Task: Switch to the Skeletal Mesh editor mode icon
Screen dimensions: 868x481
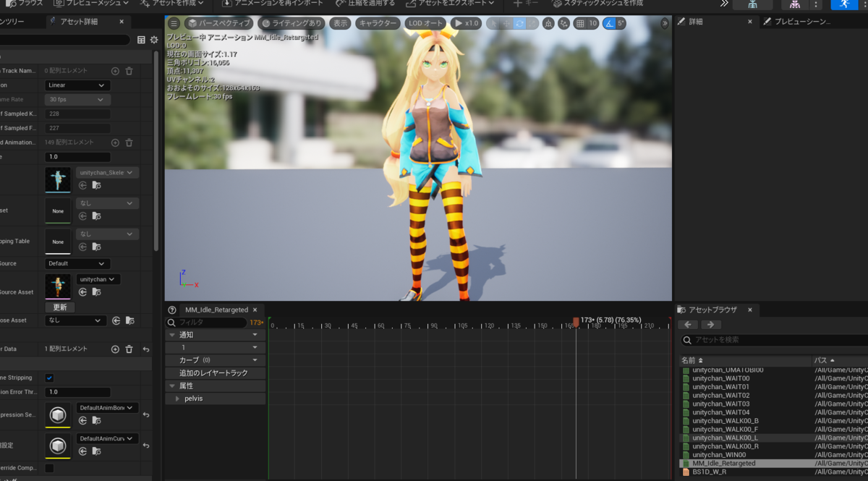Action: pos(795,4)
